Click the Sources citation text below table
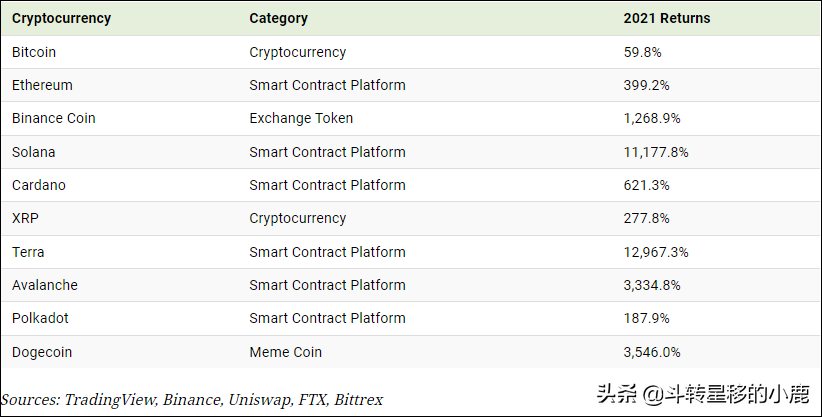This screenshot has width=822, height=417. (192, 399)
